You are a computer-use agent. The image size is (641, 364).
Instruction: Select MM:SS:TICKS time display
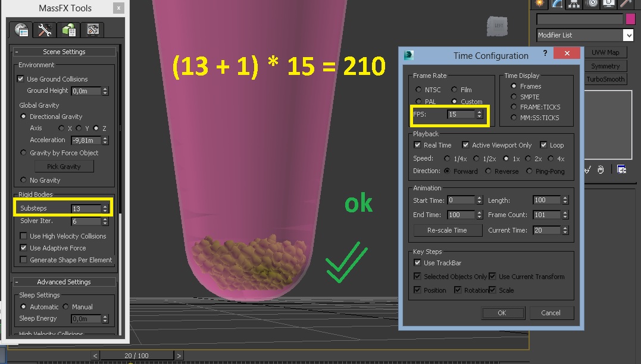tap(514, 117)
